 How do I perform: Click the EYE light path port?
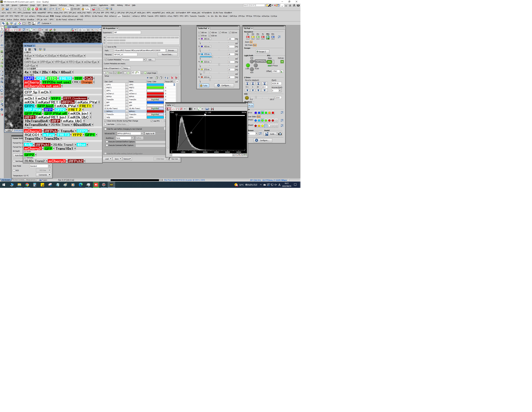(x=252, y=61)
